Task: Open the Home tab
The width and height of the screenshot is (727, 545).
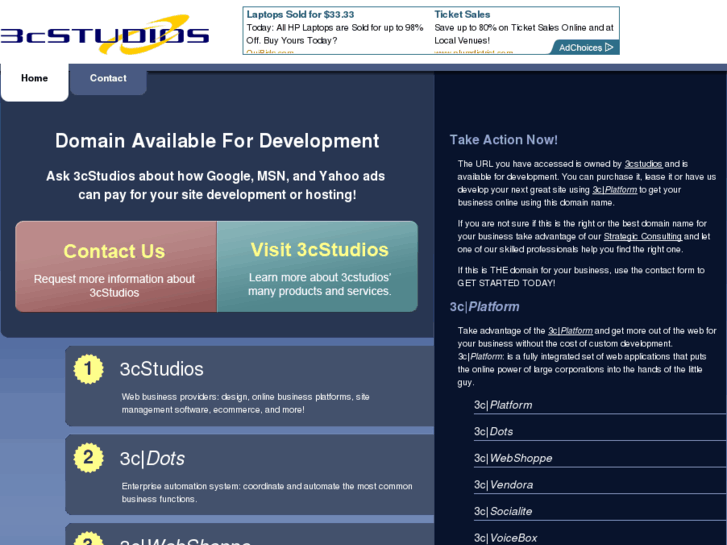Action: (34, 78)
